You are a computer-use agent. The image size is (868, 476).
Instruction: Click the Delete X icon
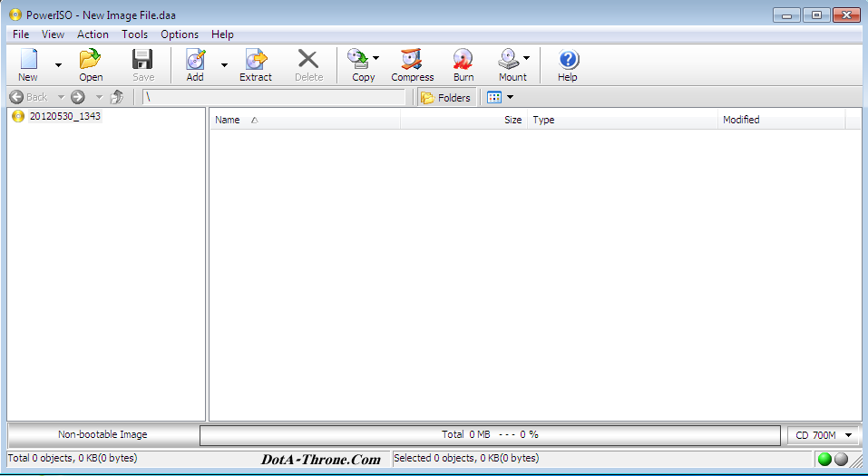click(x=308, y=59)
